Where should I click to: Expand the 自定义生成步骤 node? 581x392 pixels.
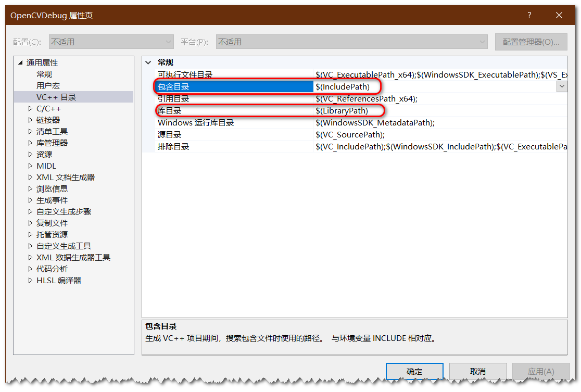pos(30,212)
